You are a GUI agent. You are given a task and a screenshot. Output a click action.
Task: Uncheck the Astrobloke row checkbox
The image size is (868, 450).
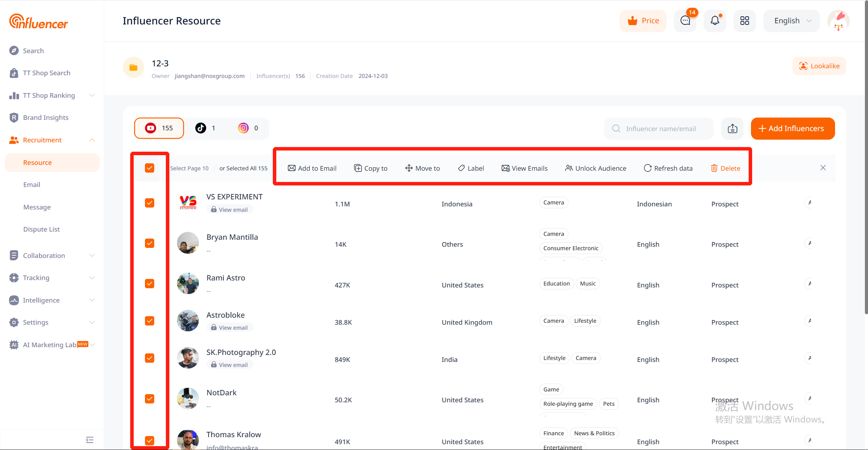click(x=150, y=321)
